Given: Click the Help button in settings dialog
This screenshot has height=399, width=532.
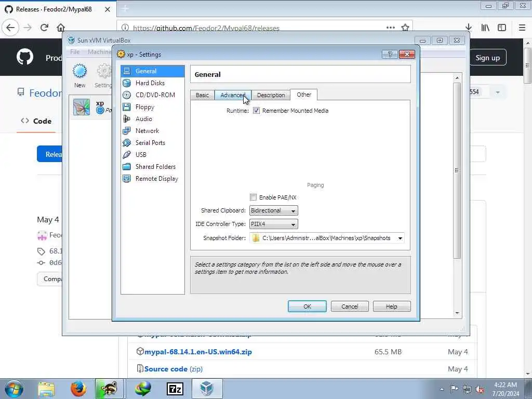Looking at the screenshot, I should click(392, 307).
